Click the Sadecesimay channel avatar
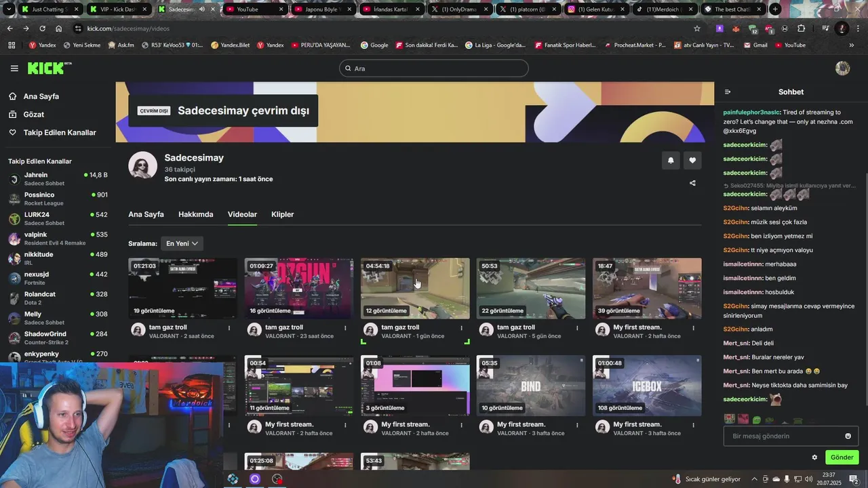Image resolution: width=868 pixels, height=488 pixels. pyautogui.click(x=143, y=165)
